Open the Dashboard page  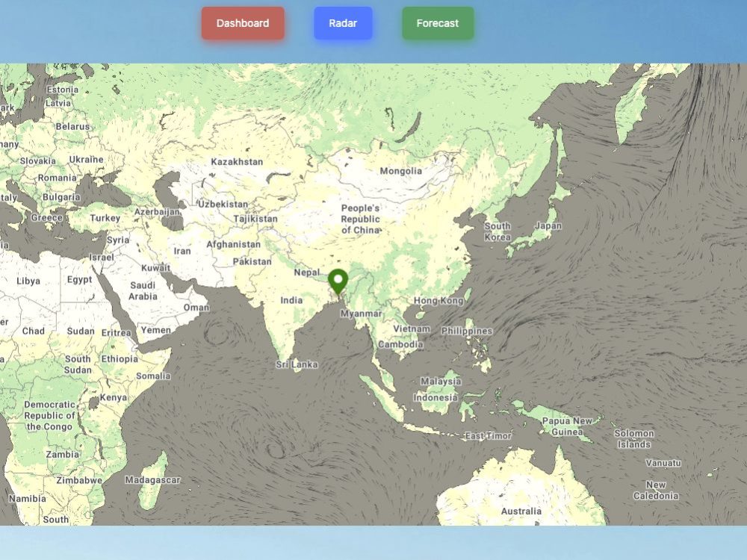(x=243, y=23)
